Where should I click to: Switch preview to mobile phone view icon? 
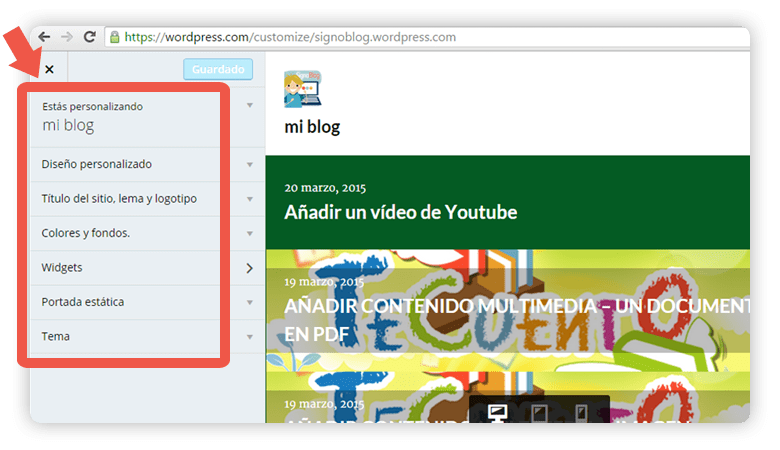581,412
